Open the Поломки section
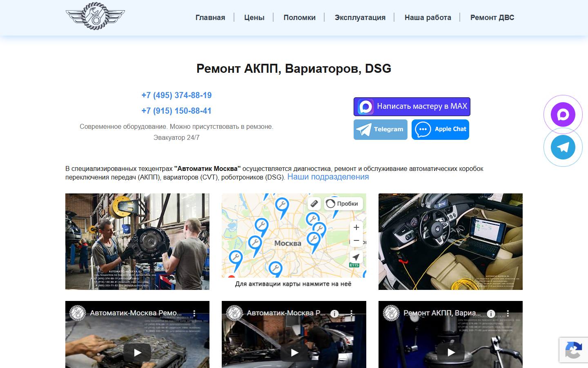The image size is (588, 368). coord(300,18)
